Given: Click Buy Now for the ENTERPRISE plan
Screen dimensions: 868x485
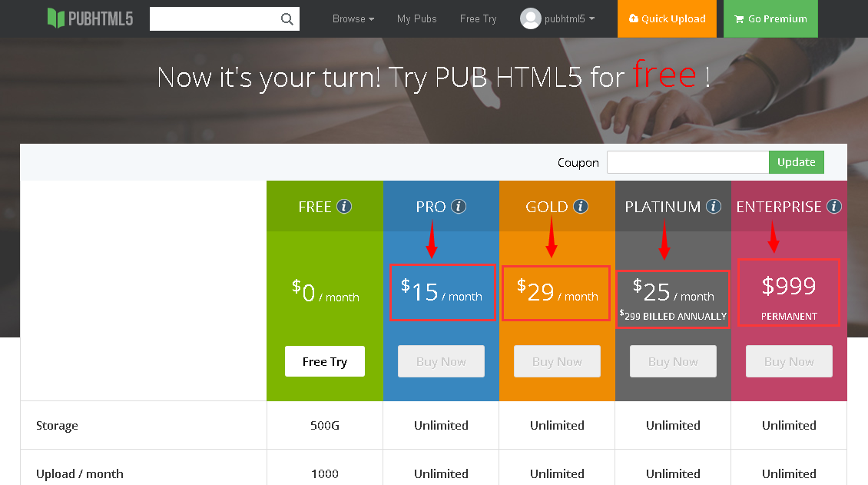Looking at the screenshot, I should (789, 361).
